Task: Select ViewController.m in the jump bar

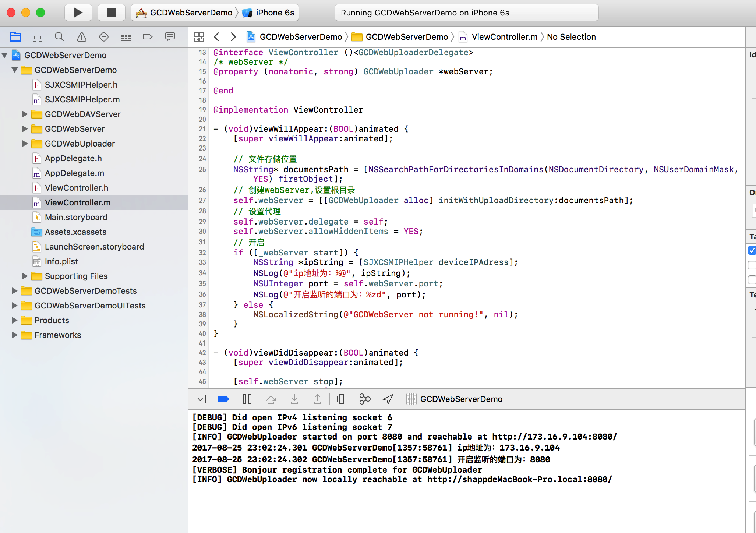Action: click(504, 37)
